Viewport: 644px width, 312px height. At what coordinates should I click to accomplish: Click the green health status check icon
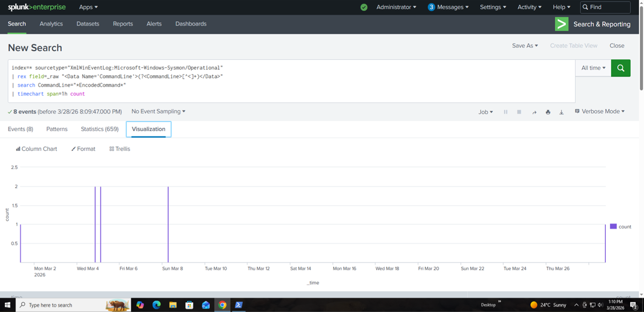364,7
